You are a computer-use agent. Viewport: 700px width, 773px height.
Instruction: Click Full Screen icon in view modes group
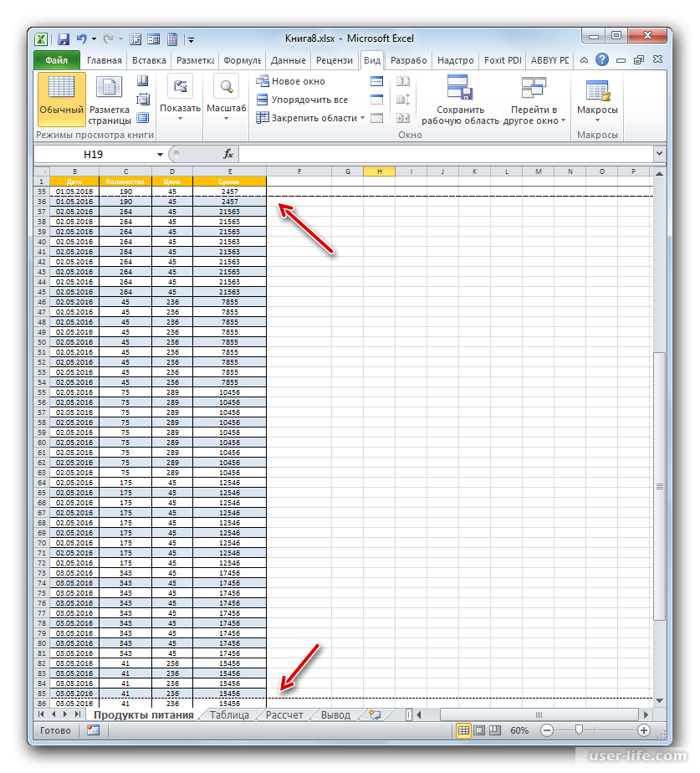tap(142, 118)
